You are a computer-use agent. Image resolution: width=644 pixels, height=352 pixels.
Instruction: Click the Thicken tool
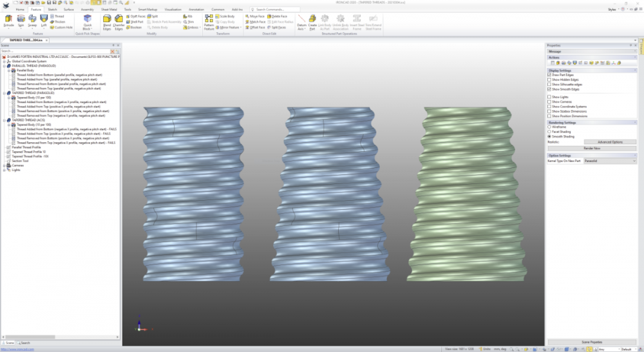pos(58,22)
